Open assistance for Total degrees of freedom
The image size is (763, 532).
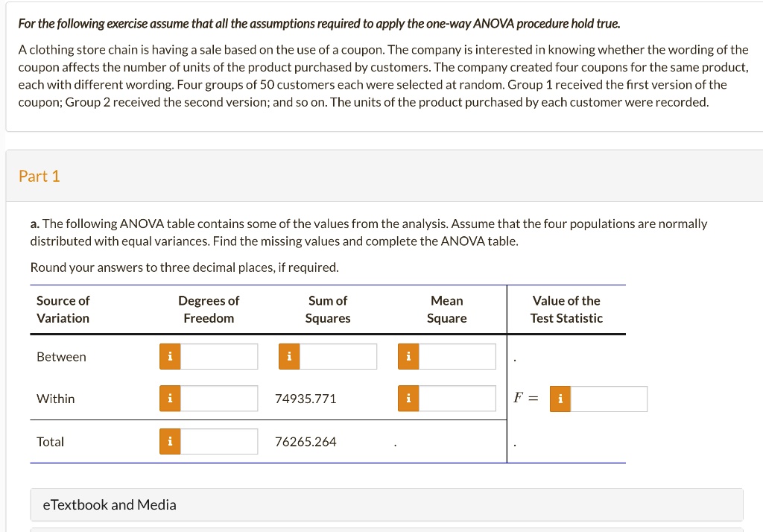(169, 441)
